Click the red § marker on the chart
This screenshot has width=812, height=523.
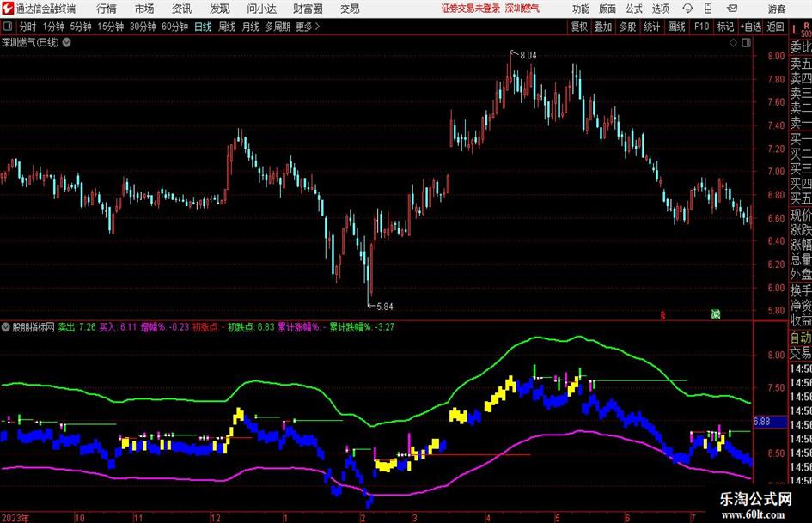pos(662,315)
